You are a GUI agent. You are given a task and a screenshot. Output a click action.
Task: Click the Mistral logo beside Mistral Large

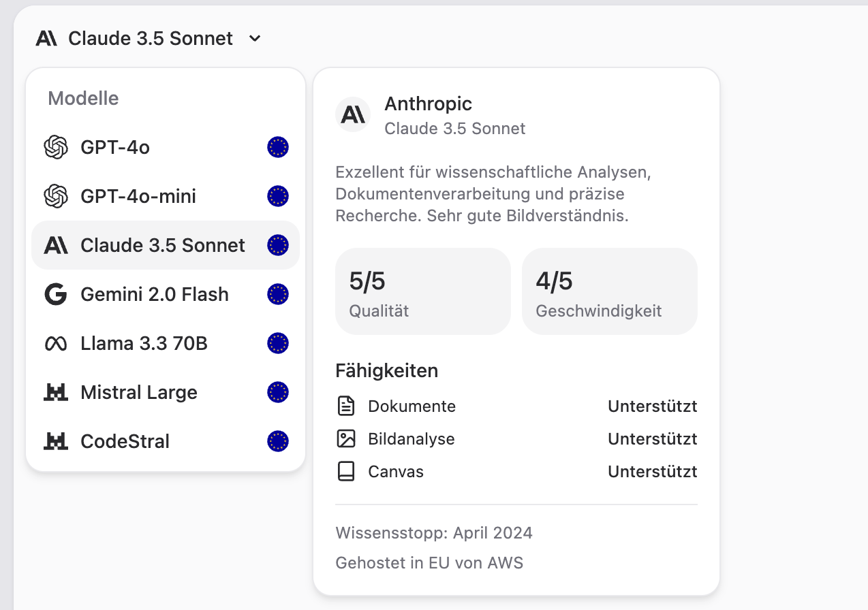click(x=56, y=392)
